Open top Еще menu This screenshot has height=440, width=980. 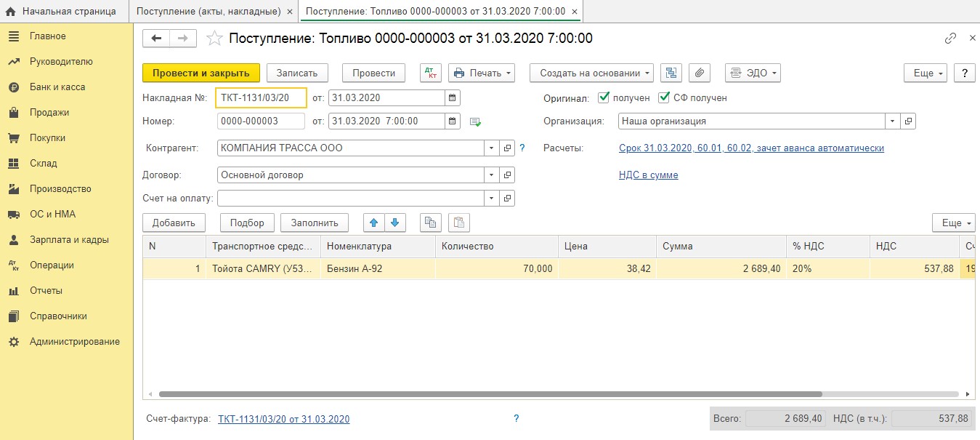pos(926,73)
